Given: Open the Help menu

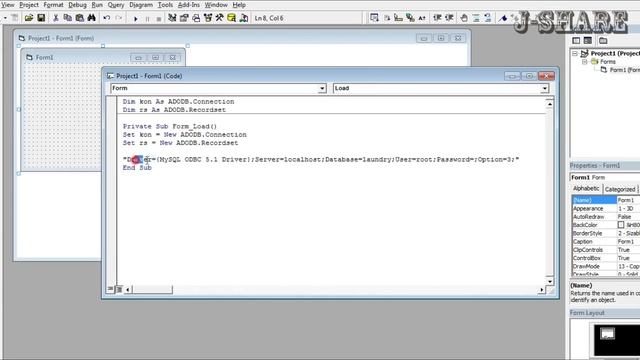Looking at the screenshot, I should 239,5.
